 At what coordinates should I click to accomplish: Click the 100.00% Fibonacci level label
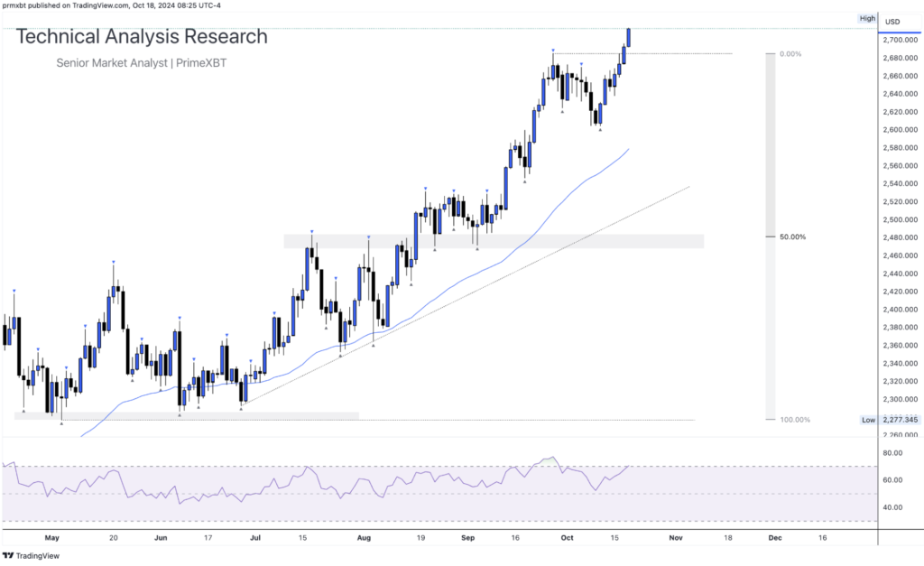click(795, 420)
